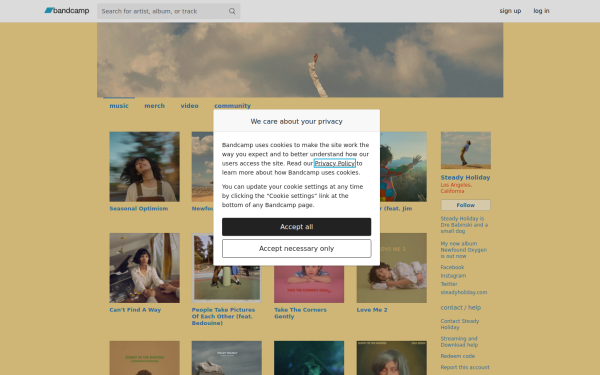This screenshot has width=600, height=375.
Task: Follow Steady Holiday
Action: click(465, 205)
